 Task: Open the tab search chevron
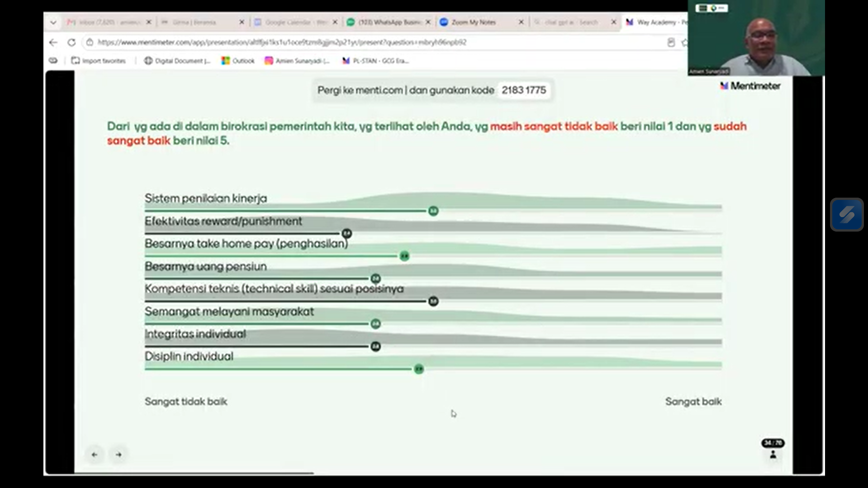tap(53, 22)
